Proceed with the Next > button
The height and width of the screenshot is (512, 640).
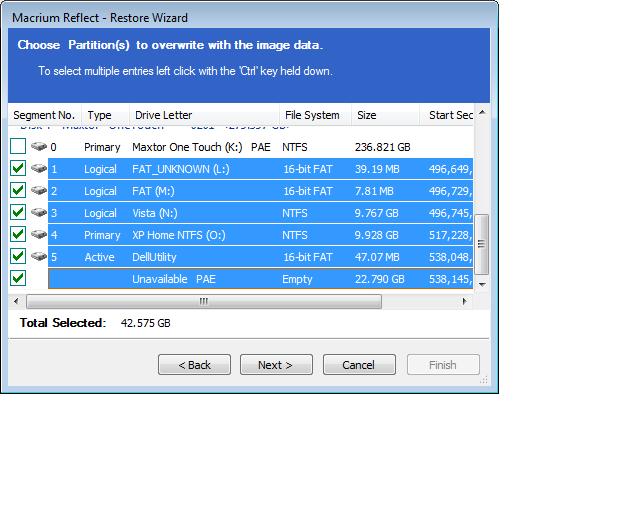click(x=276, y=365)
